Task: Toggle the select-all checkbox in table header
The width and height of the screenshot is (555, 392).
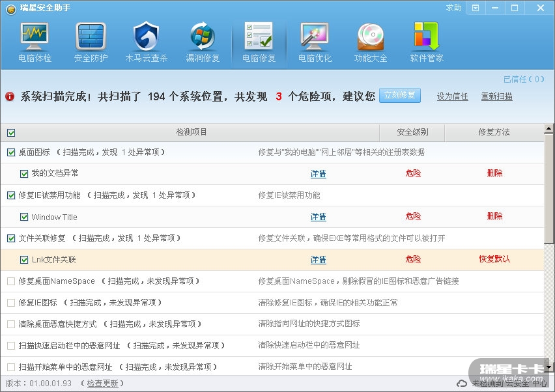Action: pyautogui.click(x=11, y=133)
